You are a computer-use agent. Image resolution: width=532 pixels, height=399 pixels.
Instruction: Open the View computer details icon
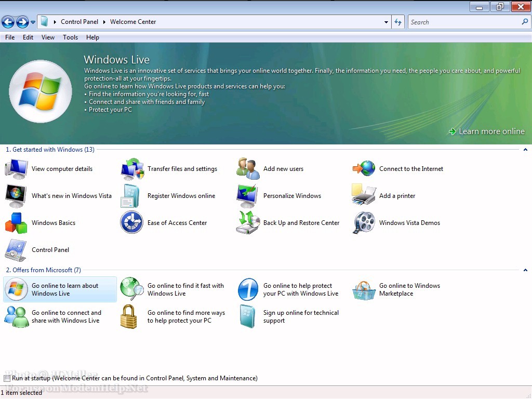point(16,169)
